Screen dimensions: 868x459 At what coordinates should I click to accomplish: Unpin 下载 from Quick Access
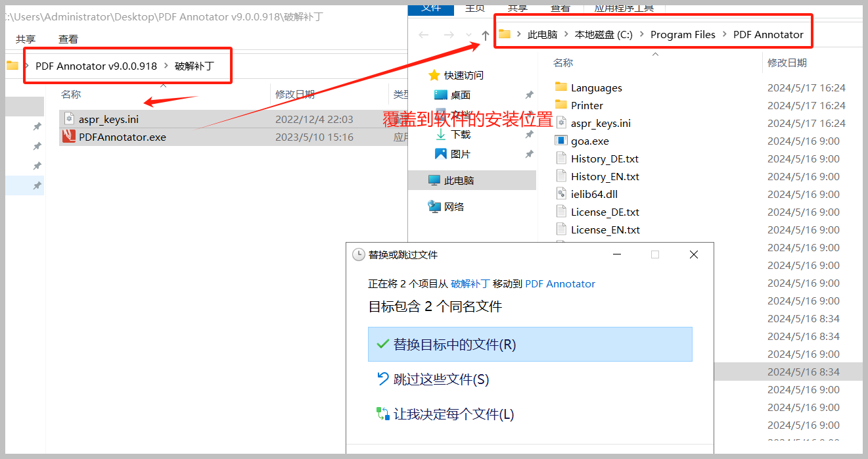tap(528, 134)
